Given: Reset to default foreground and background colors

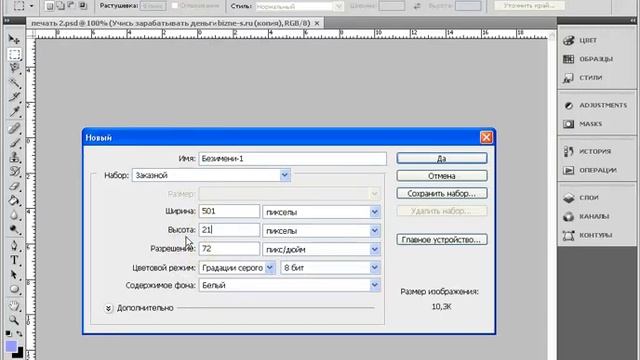Looking at the screenshot, I should [x=9, y=333].
